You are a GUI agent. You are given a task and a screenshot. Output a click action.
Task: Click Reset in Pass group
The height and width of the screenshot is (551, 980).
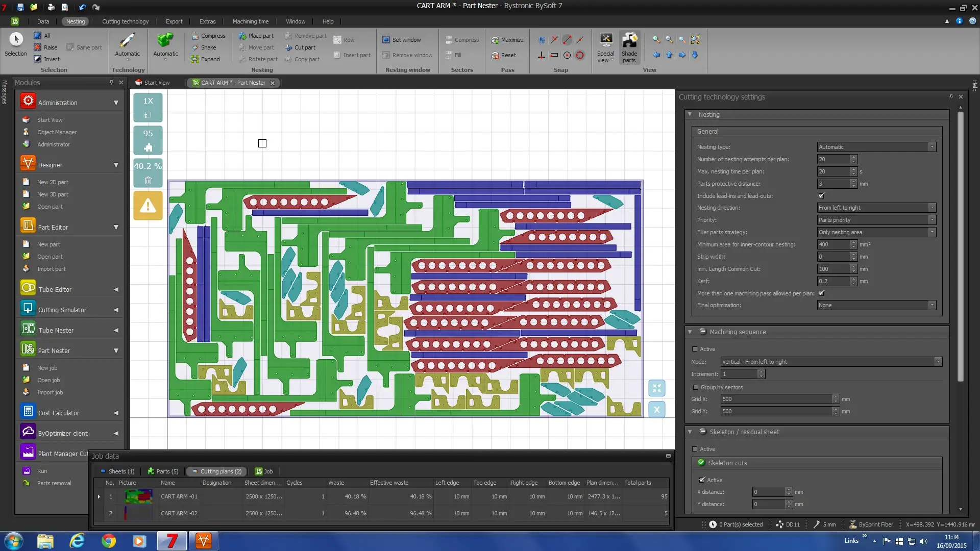(x=504, y=55)
